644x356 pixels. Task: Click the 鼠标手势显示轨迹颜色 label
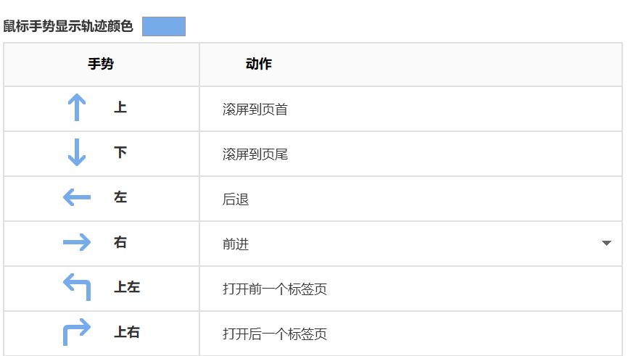pos(68,27)
